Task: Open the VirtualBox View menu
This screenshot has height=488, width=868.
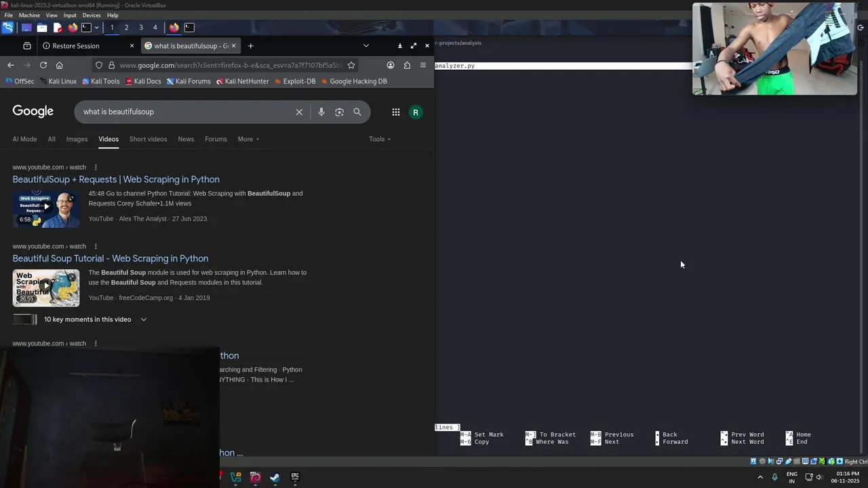Action: (x=52, y=15)
